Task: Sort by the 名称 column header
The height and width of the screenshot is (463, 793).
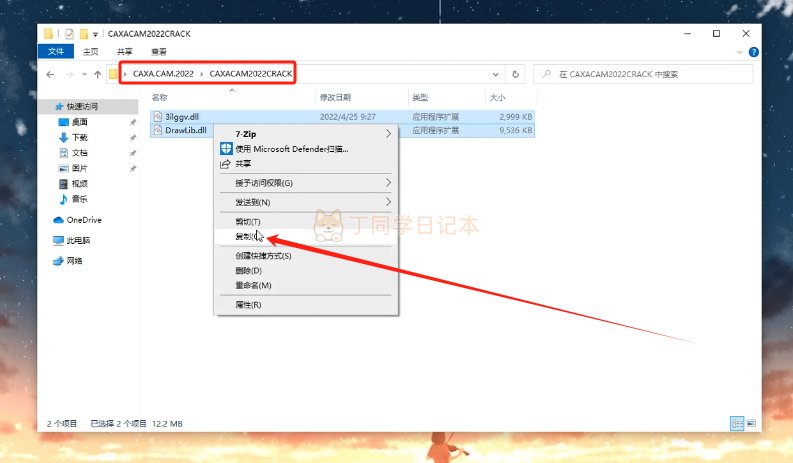Action: [159, 97]
